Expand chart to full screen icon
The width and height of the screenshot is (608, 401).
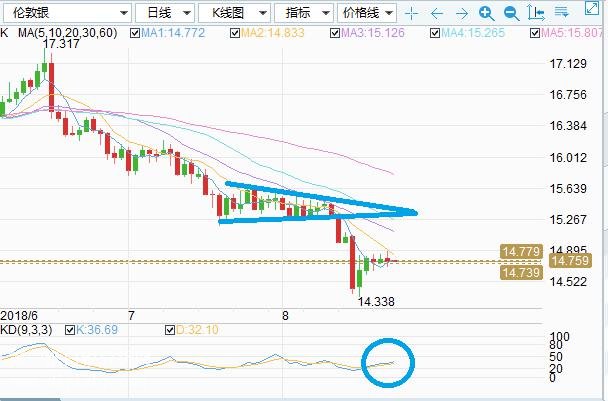pos(591,9)
